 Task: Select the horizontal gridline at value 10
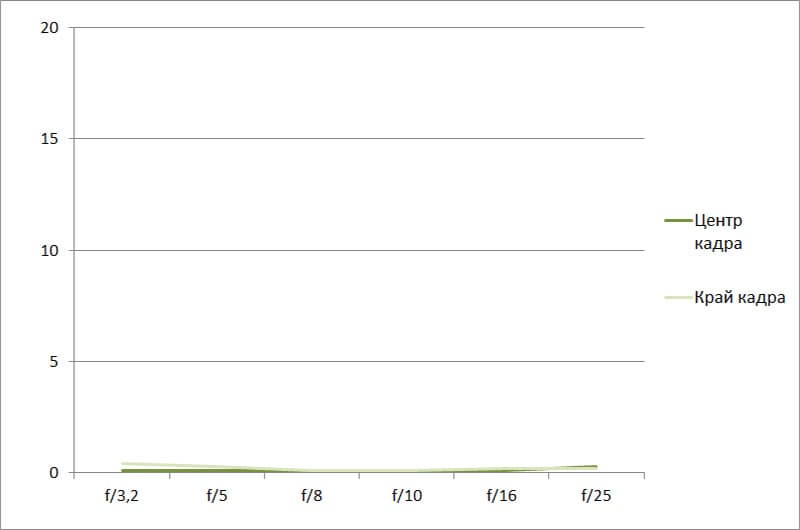pos(360,250)
